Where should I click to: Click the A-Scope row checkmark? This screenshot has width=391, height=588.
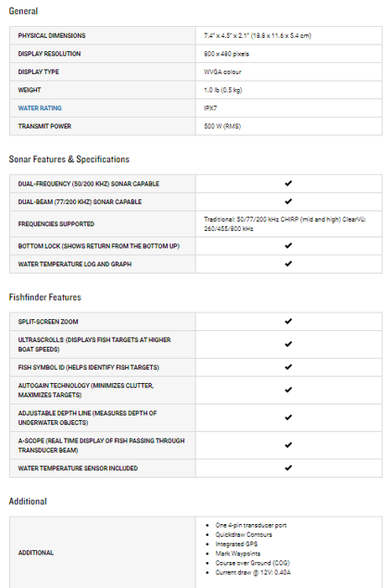pyautogui.click(x=288, y=445)
